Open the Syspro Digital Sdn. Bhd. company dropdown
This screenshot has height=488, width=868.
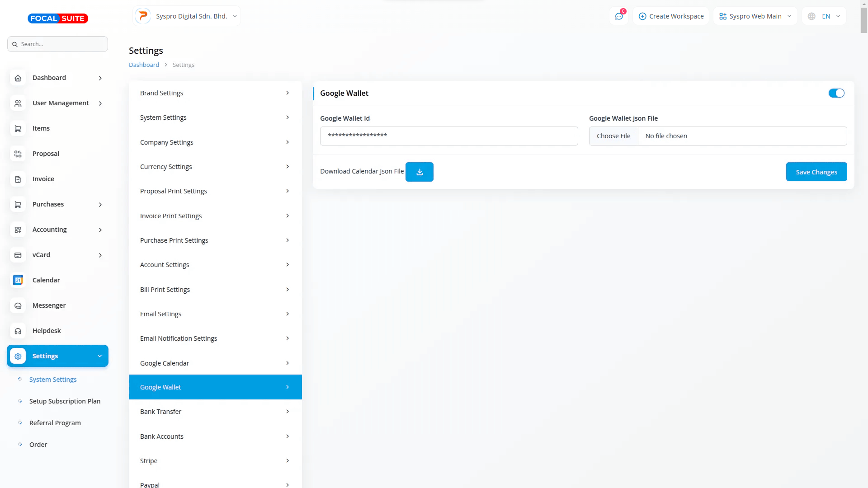click(187, 16)
